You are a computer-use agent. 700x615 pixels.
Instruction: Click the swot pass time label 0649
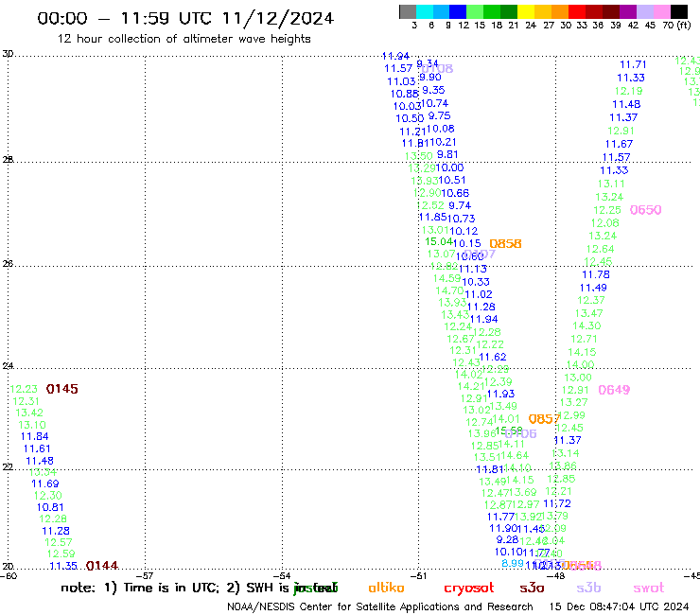pyautogui.click(x=614, y=390)
